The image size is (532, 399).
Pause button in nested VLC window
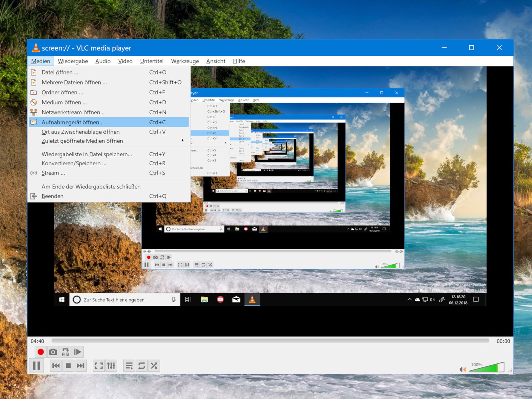(146, 265)
